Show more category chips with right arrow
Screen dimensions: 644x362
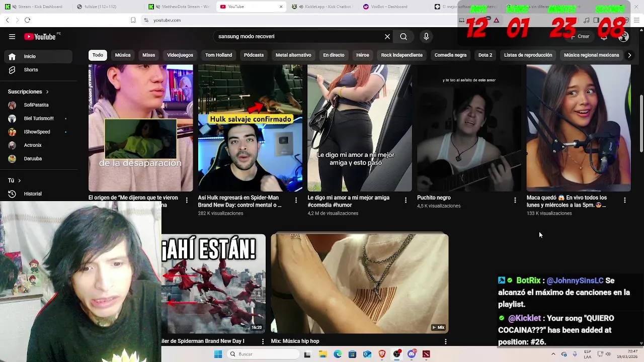[629, 55]
